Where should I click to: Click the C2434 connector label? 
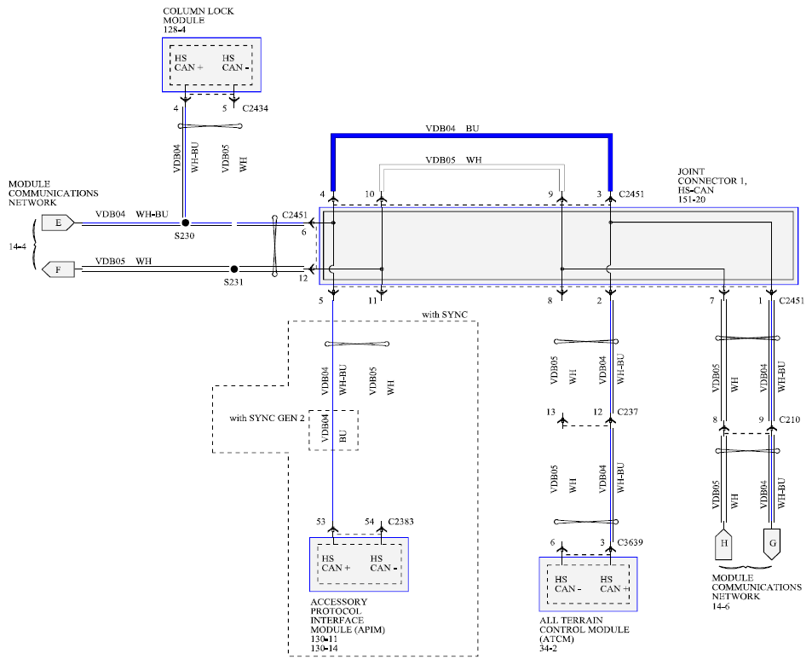[259, 109]
